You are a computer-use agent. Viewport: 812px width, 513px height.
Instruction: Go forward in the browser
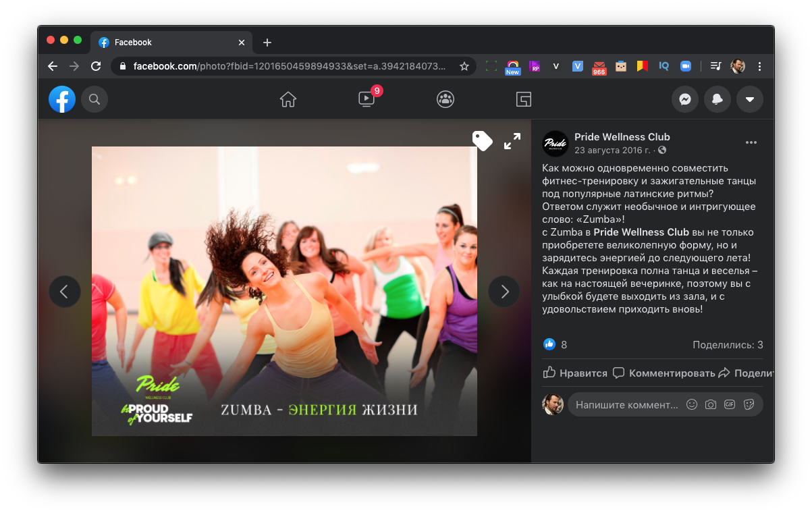coord(74,66)
